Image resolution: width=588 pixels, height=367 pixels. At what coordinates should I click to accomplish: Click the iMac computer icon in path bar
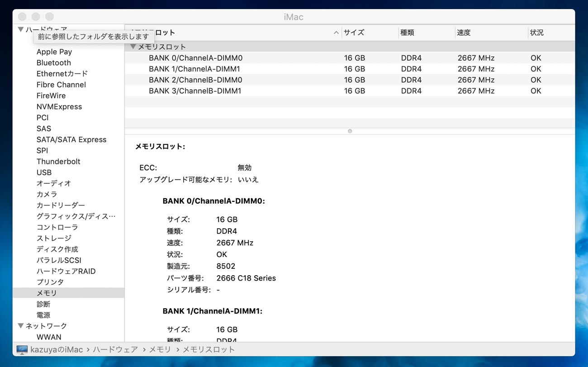pyautogui.click(x=22, y=349)
